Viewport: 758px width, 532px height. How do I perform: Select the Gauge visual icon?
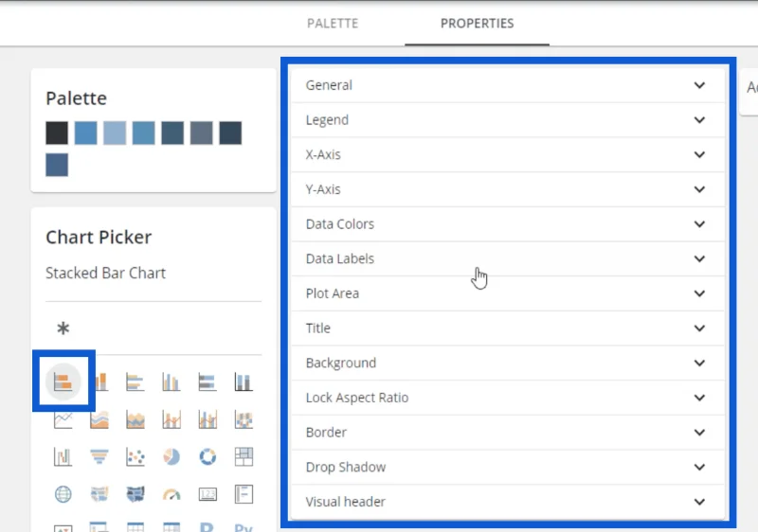pyautogui.click(x=171, y=494)
